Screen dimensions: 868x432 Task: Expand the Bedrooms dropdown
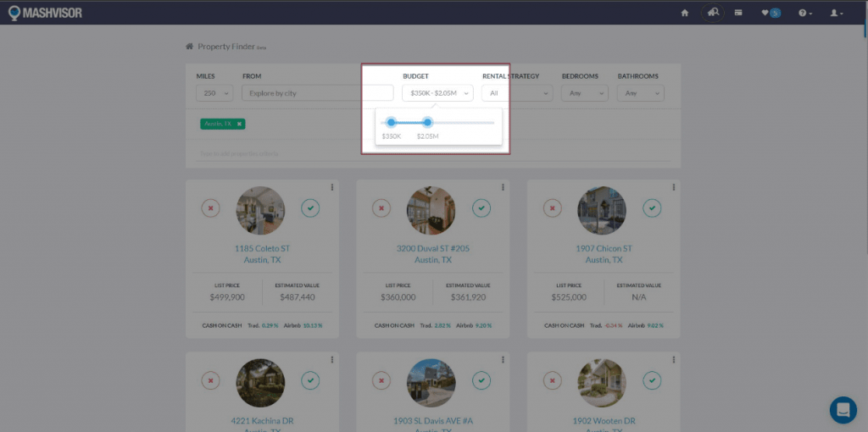click(584, 93)
